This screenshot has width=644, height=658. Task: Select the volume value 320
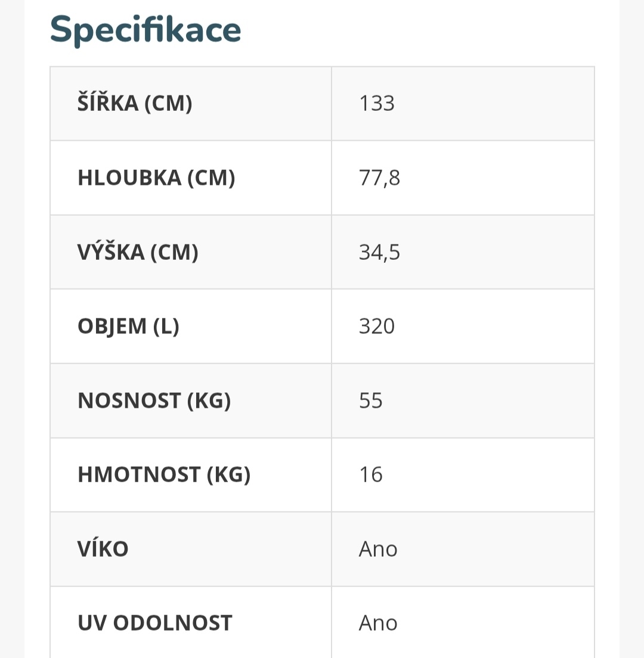[376, 326]
